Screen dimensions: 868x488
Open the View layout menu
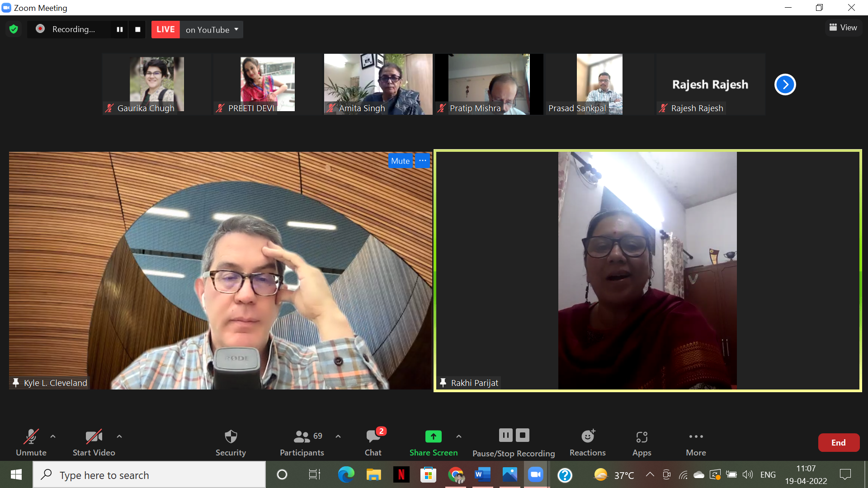pyautogui.click(x=843, y=28)
